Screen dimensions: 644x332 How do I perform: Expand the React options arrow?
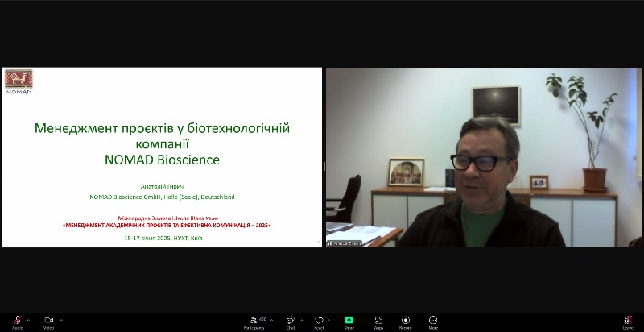pyautogui.click(x=328, y=320)
